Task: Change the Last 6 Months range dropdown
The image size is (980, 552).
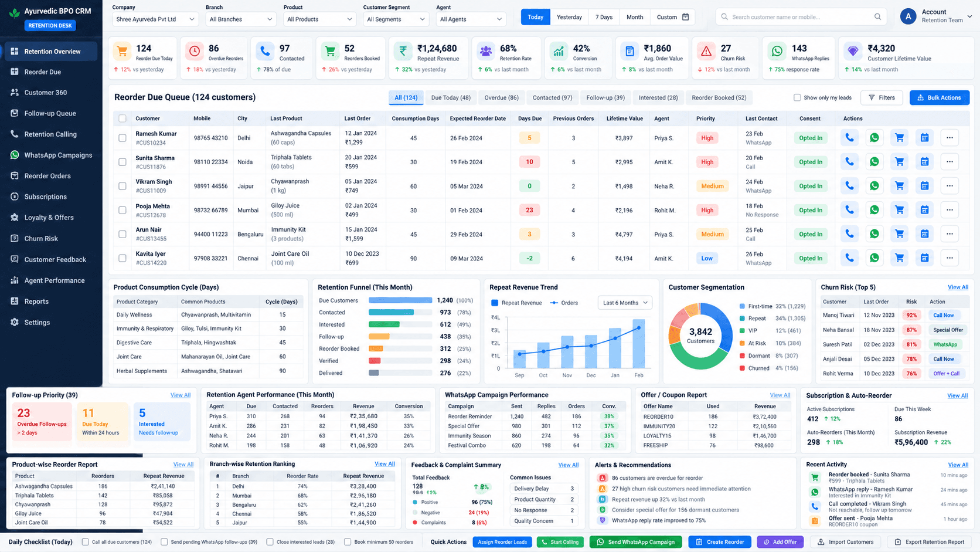Action: coord(625,303)
